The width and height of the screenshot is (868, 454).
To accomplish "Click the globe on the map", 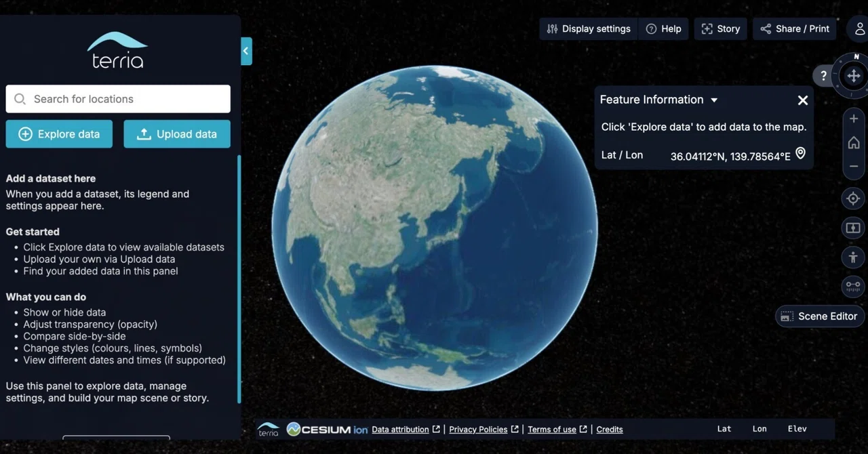I will (434, 228).
